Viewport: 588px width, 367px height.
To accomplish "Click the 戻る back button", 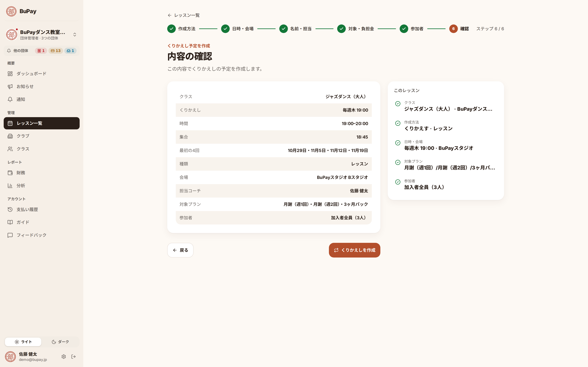I will point(180,250).
